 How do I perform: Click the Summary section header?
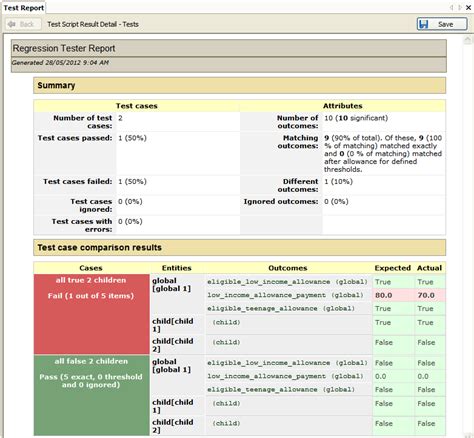pos(239,86)
